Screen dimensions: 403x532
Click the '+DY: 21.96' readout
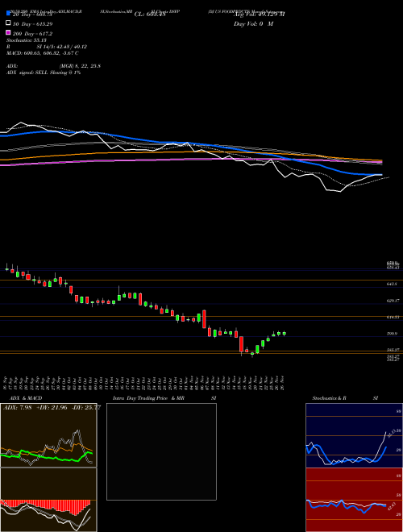tap(52, 408)
